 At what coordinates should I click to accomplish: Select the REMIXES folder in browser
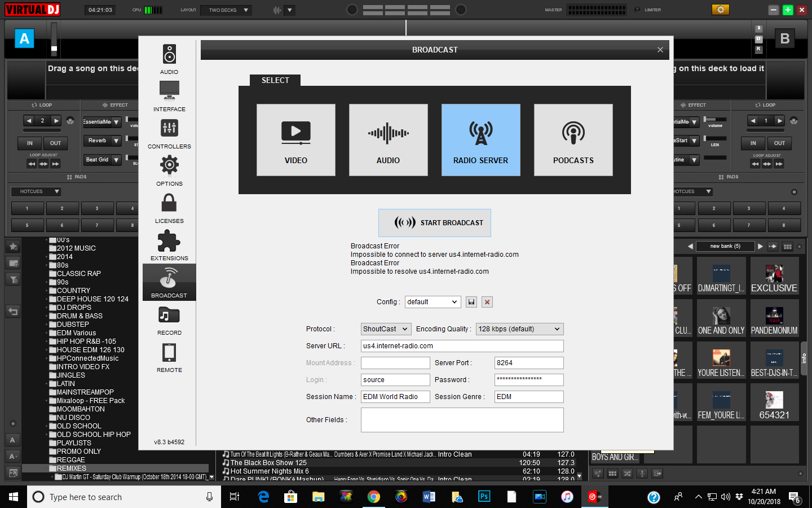pos(72,468)
